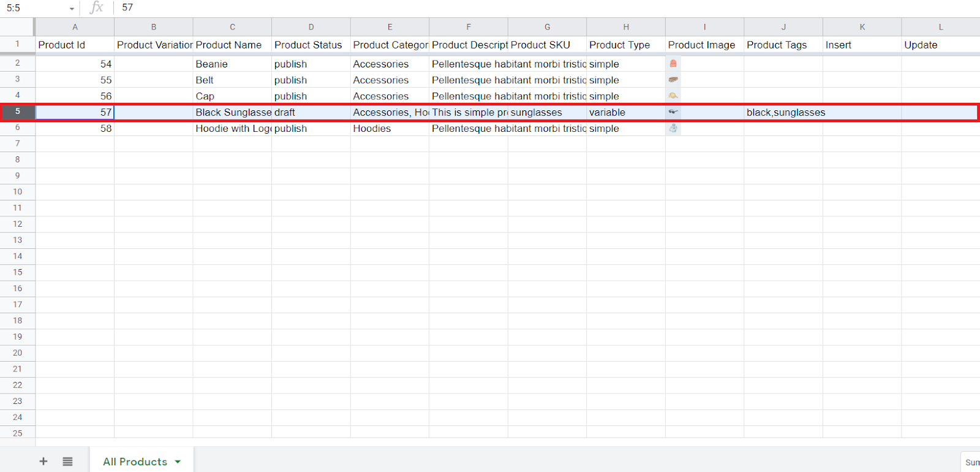Image resolution: width=980 pixels, height=472 pixels.
Task: Select column G header
Action: (547, 27)
